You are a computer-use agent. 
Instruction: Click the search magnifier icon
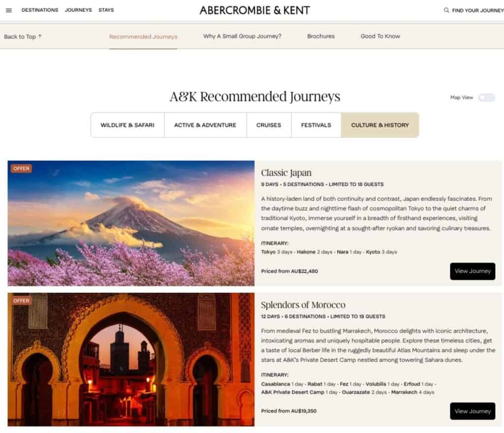click(446, 10)
